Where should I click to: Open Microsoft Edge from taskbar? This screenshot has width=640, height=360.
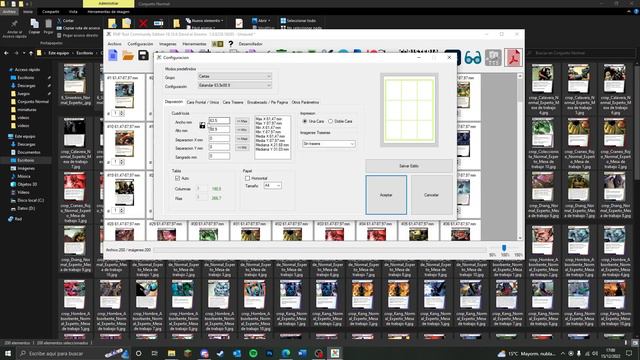pyautogui.click(x=286, y=353)
